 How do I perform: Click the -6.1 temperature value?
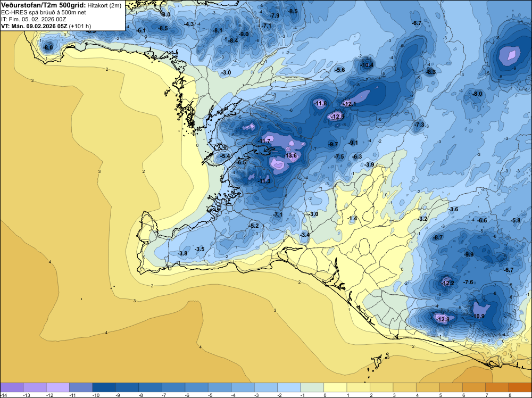click(141, 30)
